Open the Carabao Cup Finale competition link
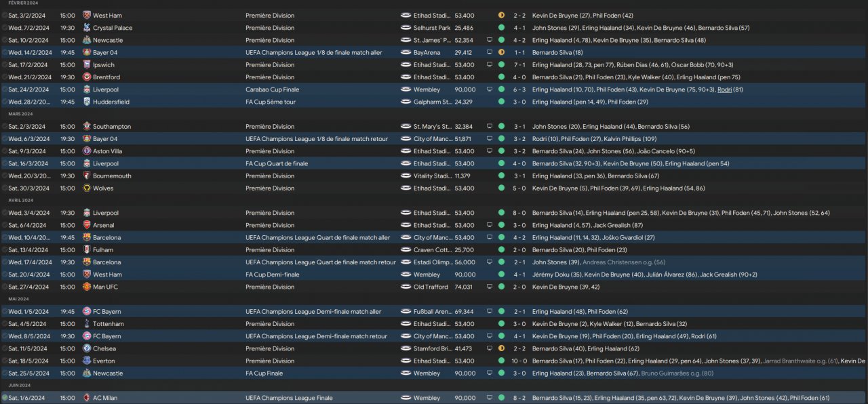 pos(272,89)
